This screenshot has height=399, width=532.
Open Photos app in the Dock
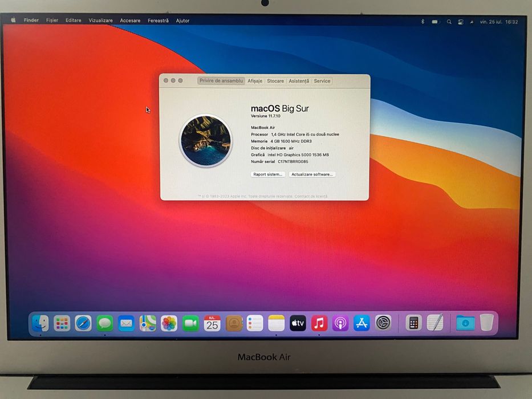169,323
